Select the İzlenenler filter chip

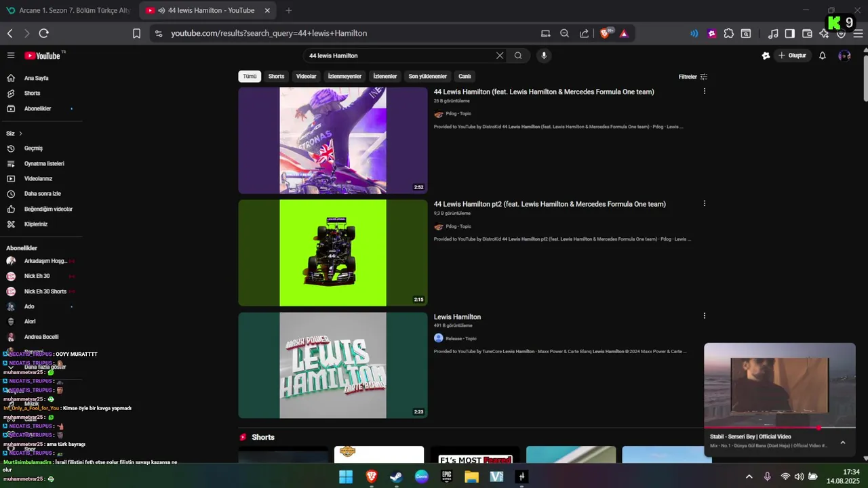pos(384,77)
